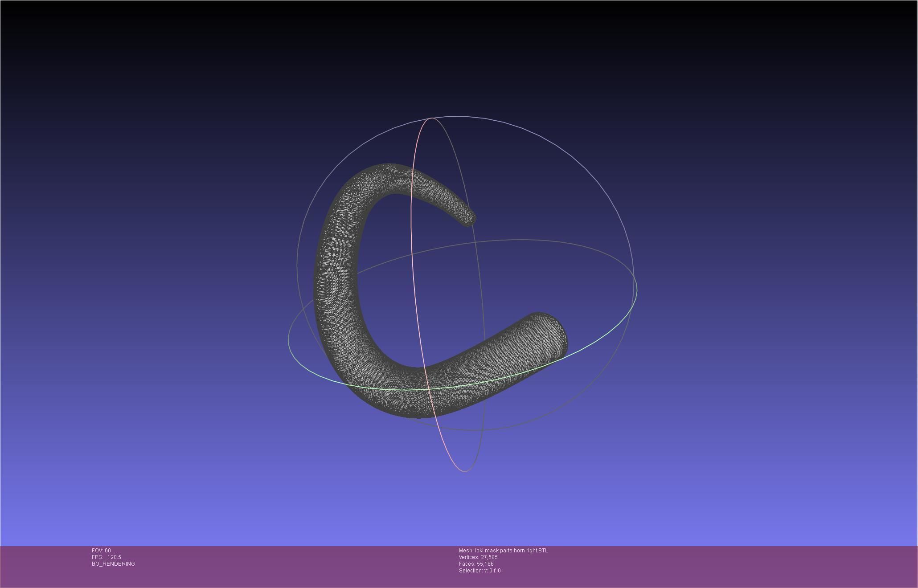Click the FPS 120.5 readout
Viewport: 918px width, 588px height.
click(106, 557)
